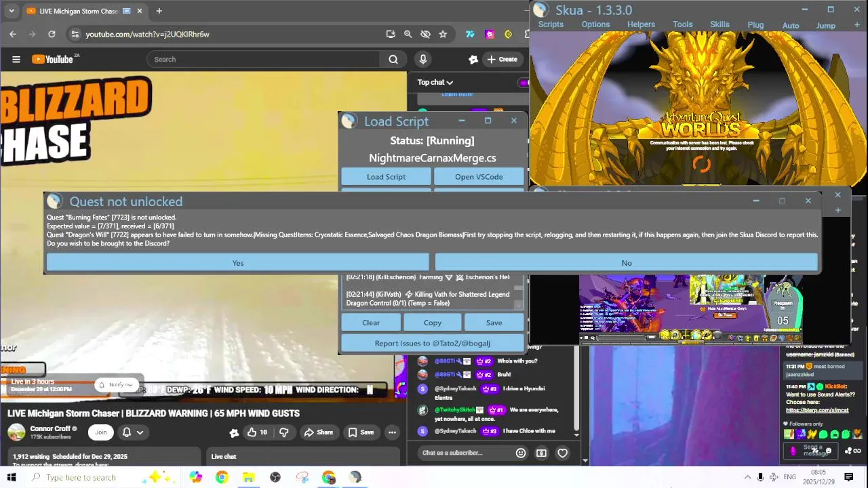Click the Connor Croff channel name
This screenshot has height=488, width=868.
pyautogui.click(x=50, y=428)
